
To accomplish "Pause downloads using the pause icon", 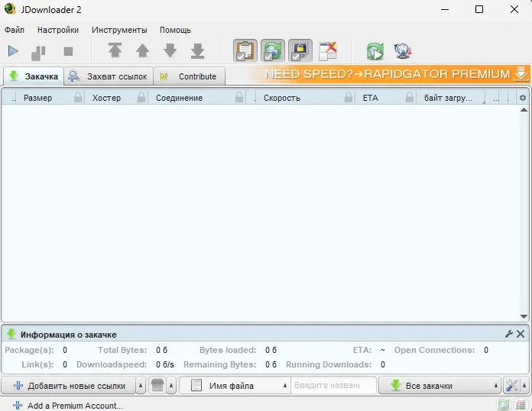I will point(39,52).
